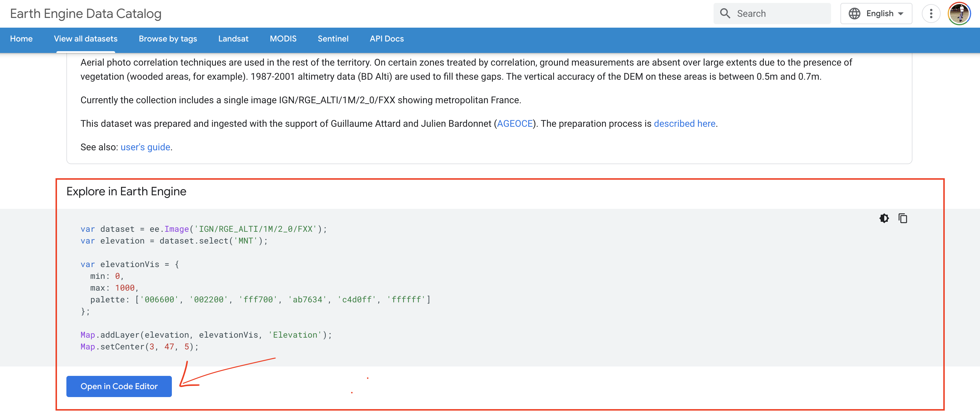Navigate to the API Docs tab

(387, 39)
